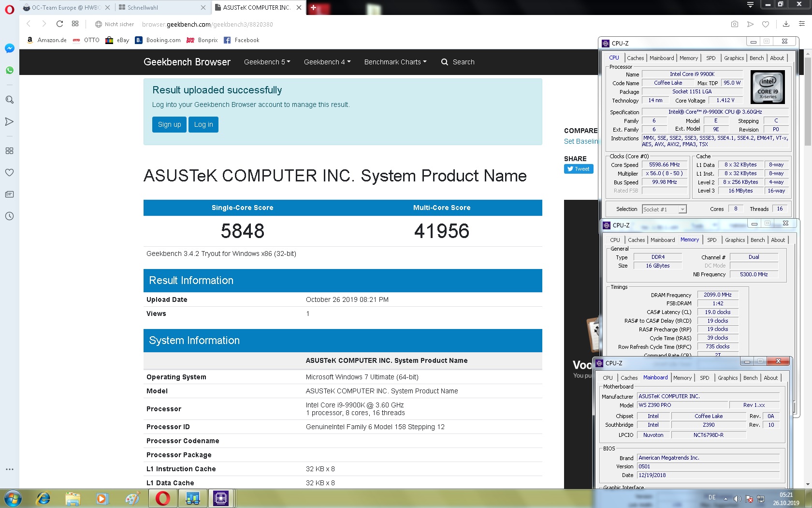Open Windows Start button
The height and width of the screenshot is (508, 812).
click(x=13, y=498)
